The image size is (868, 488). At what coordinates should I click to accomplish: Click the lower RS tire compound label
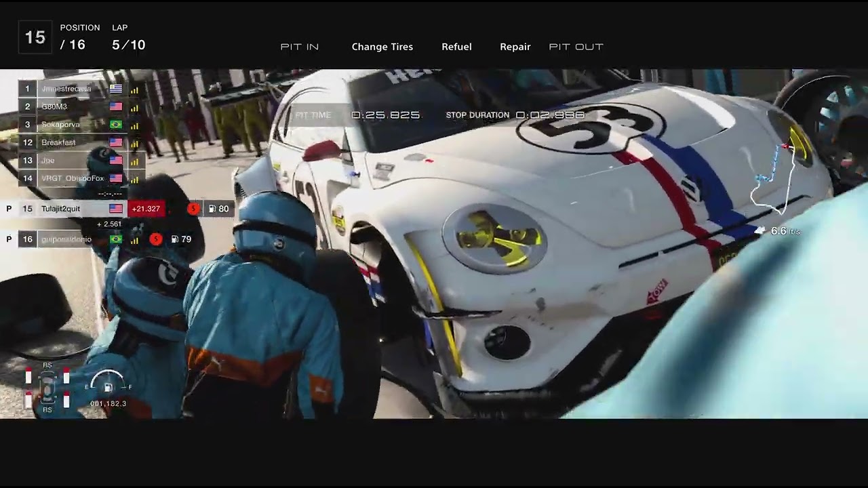click(x=47, y=410)
